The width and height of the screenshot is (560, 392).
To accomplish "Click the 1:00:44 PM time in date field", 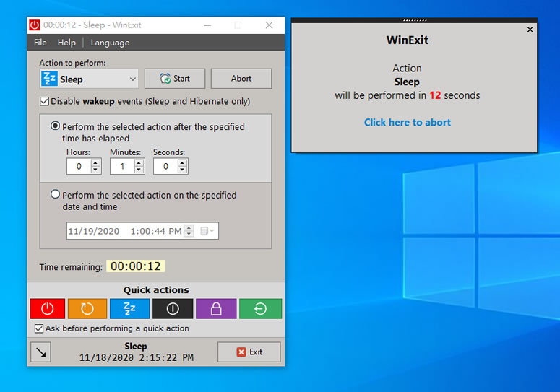I will 156,231.
